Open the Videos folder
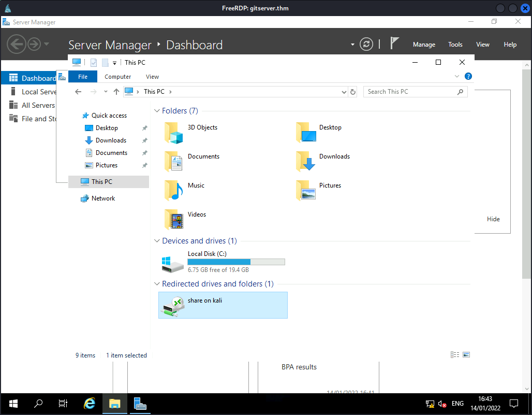This screenshot has width=532, height=415. click(x=186, y=219)
